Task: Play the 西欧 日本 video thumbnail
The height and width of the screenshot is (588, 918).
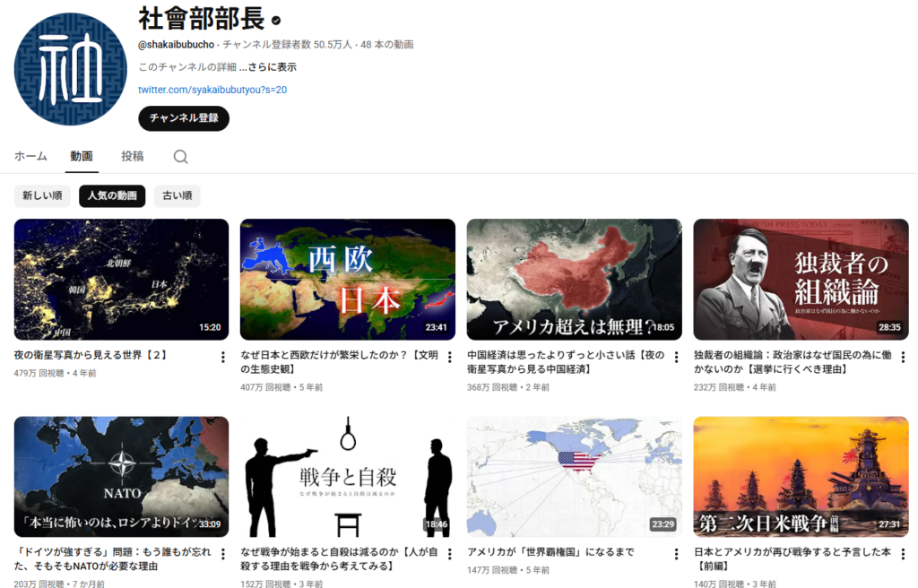Action: point(348,279)
